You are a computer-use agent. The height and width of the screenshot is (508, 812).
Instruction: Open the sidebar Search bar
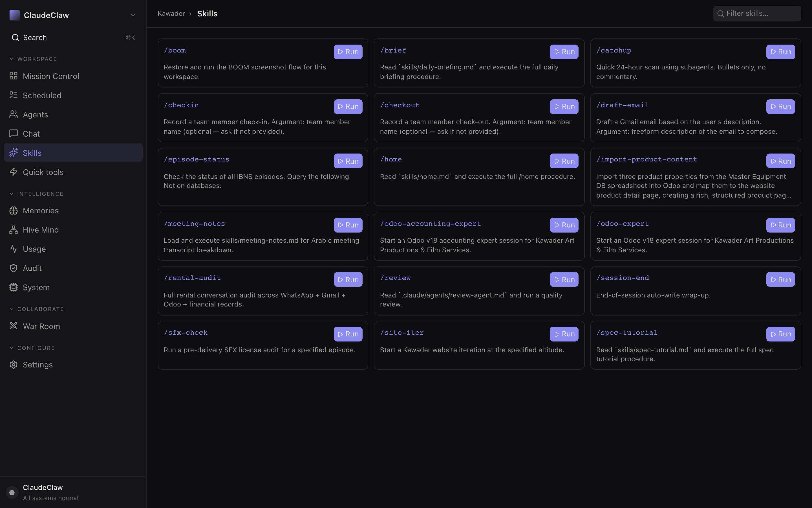pyautogui.click(x=73, y=37)
